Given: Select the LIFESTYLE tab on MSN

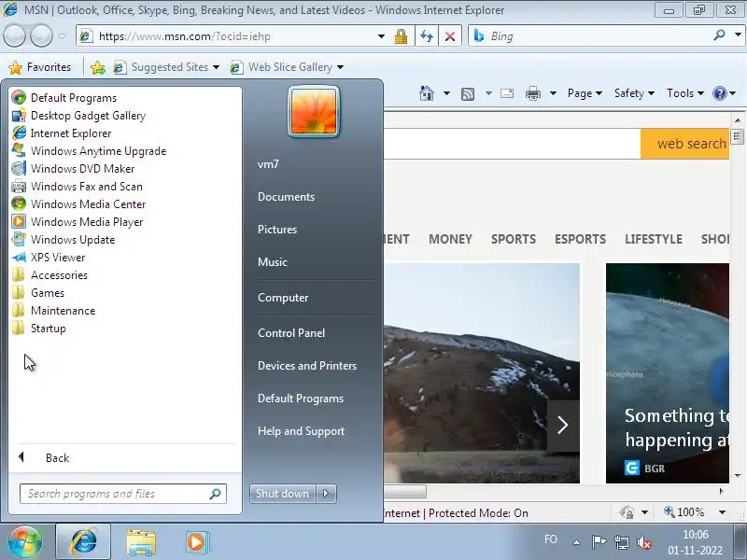Looking at the screenshot, I should pos(654,239).
